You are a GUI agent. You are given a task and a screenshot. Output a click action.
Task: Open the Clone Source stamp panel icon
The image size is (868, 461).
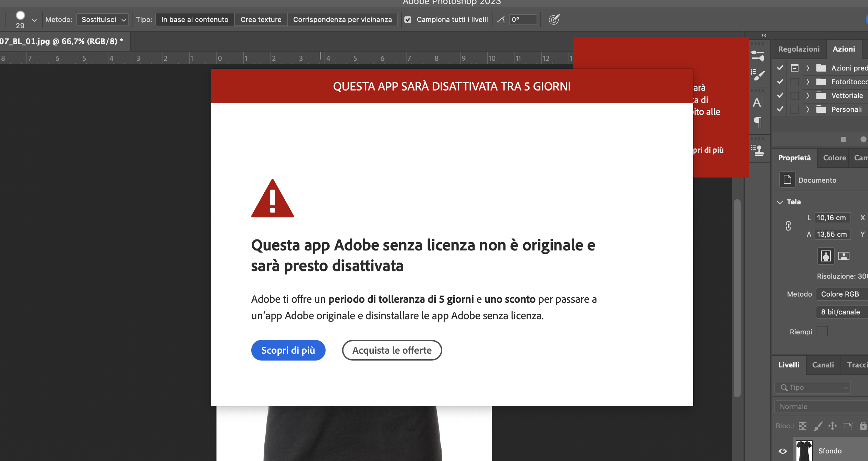pyautogui.click(x=758, y=150)
